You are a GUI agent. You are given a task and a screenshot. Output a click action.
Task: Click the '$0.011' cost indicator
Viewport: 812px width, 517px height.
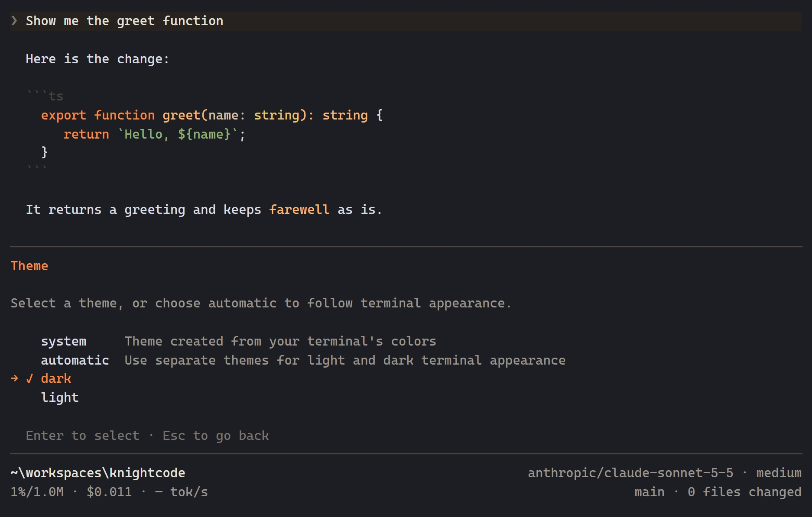click(109, 492)
